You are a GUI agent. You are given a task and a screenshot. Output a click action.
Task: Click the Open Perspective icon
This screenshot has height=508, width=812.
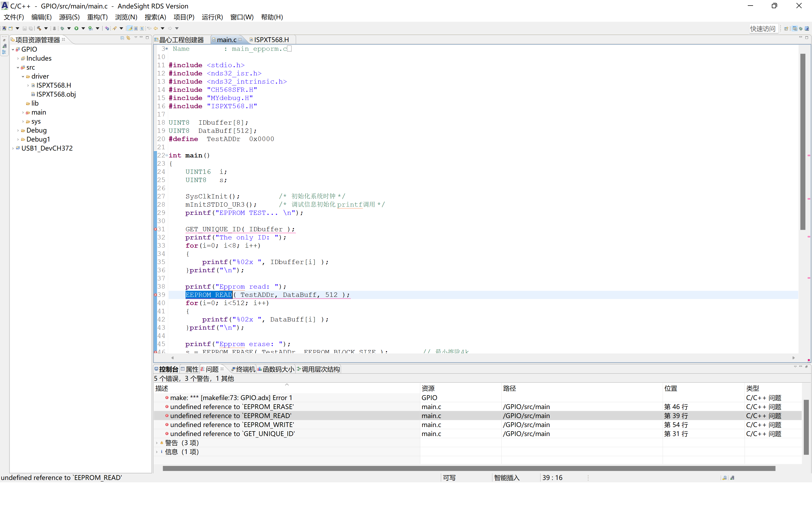click(786, 29)
